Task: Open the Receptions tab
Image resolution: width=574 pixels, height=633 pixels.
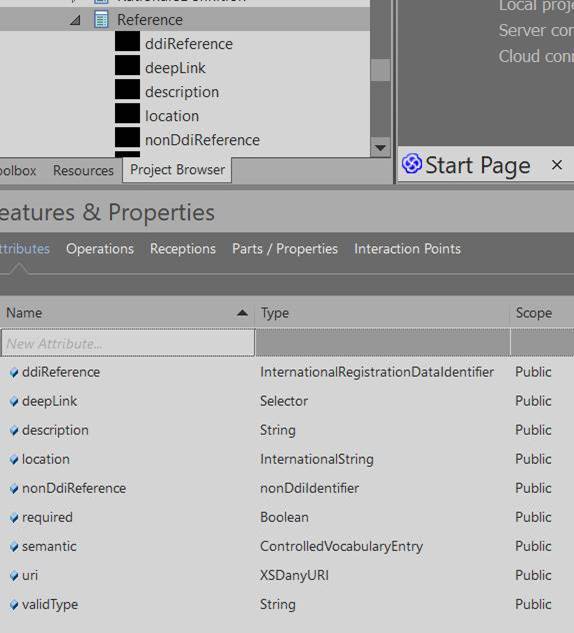Action: coord(183,249)
